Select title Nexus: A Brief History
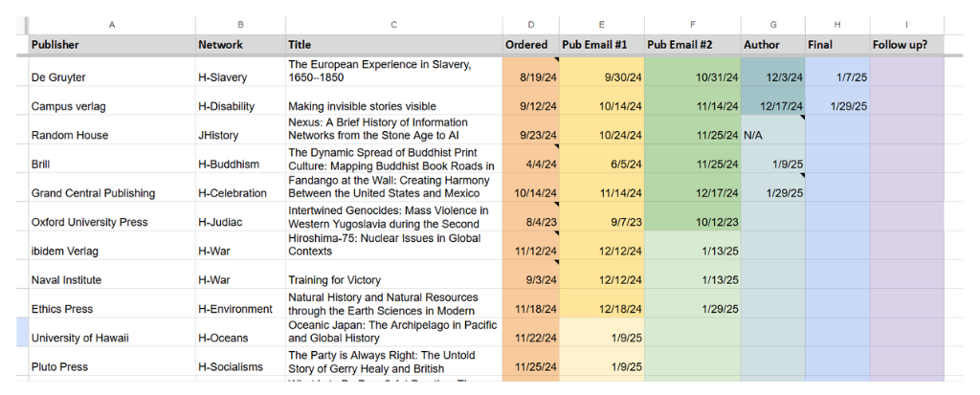The image size is (980, 395). pyautogui.click(x=393, y=129)
